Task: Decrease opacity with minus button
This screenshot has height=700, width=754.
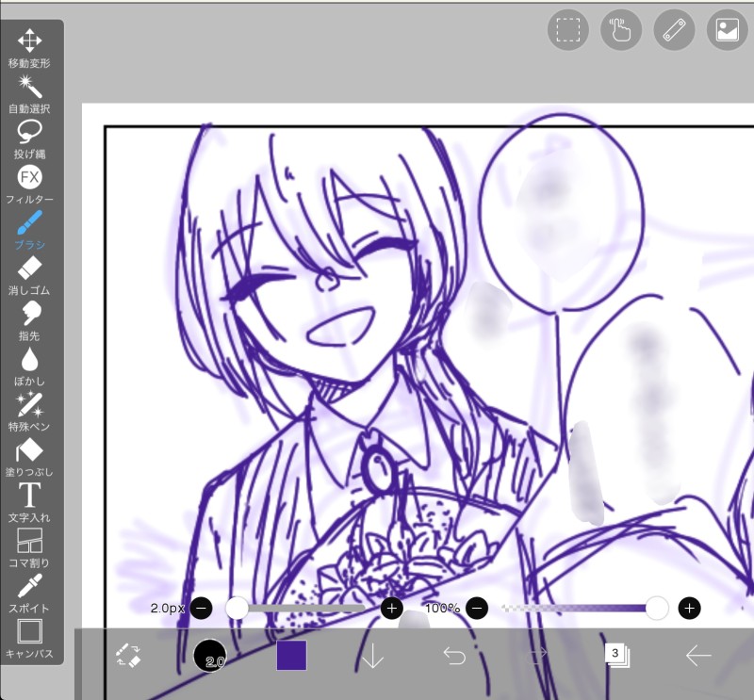Action: [477, 609]
